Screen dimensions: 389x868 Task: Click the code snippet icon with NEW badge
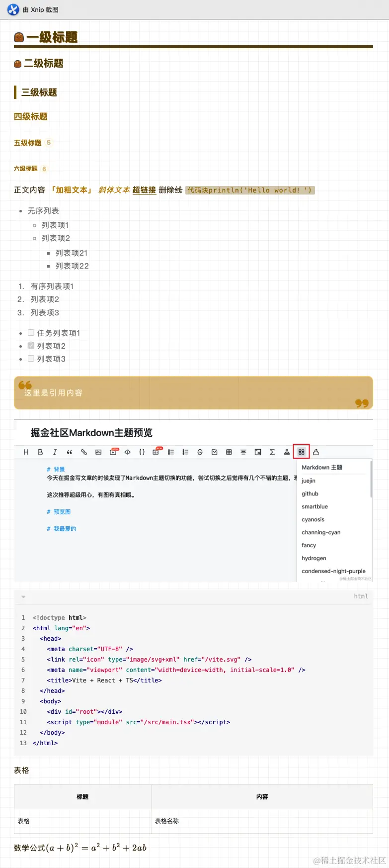(156, 452)
